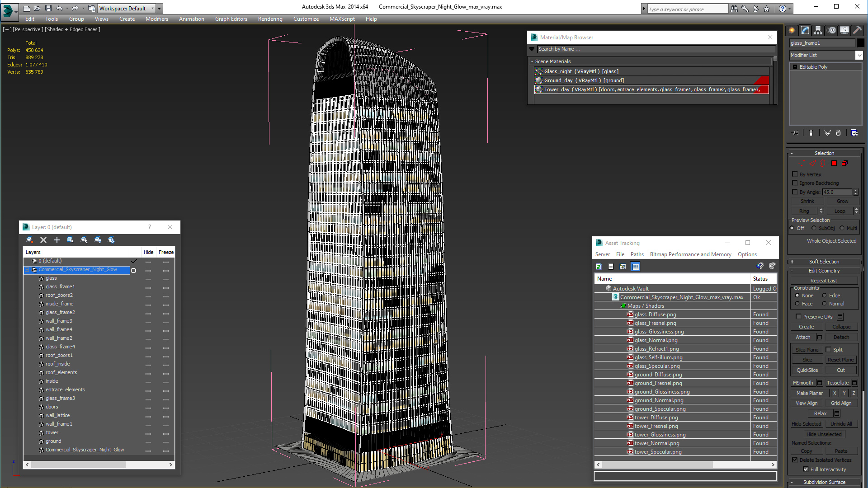The height and width of the screenshot is (488, 868).
Task: Click the Save File toolbar icon
Action: pos(48,8)
